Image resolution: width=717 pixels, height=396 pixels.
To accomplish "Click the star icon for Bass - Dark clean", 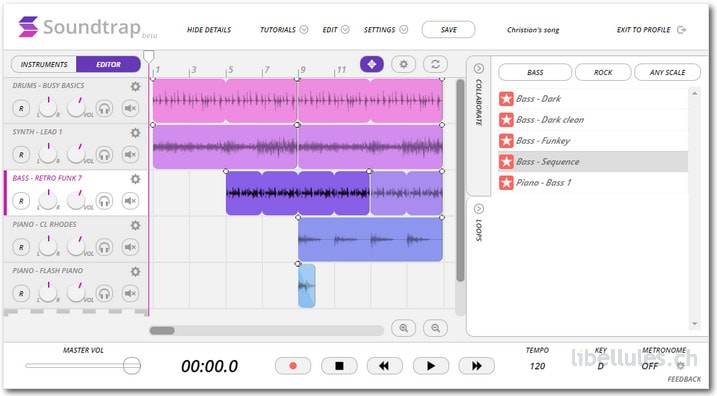I will pos(506,120).
